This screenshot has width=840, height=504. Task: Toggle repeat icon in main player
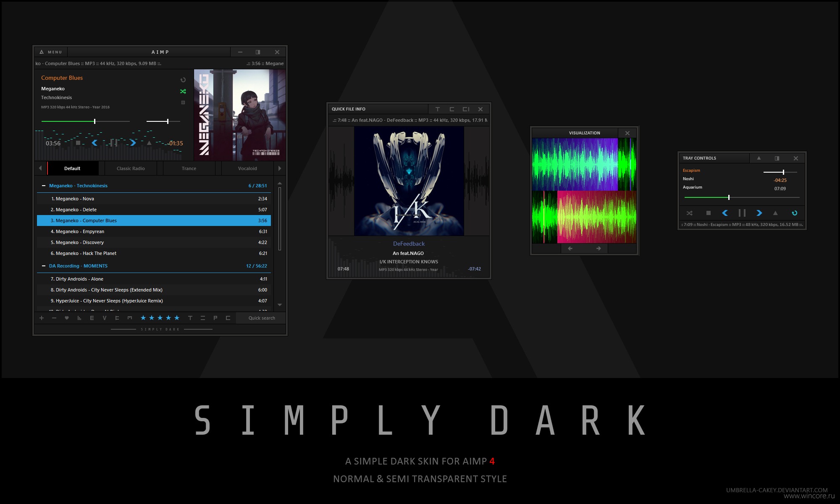[x=183, y=80]
